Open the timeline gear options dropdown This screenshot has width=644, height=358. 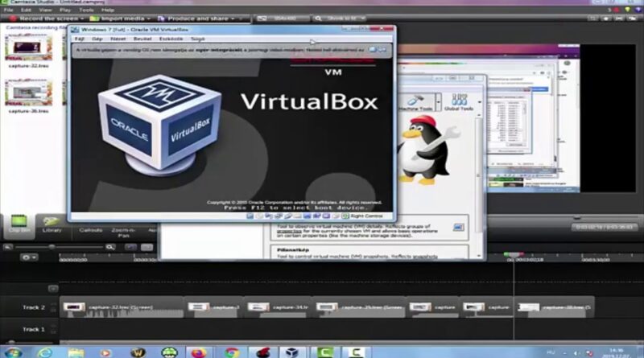point(29,257)
